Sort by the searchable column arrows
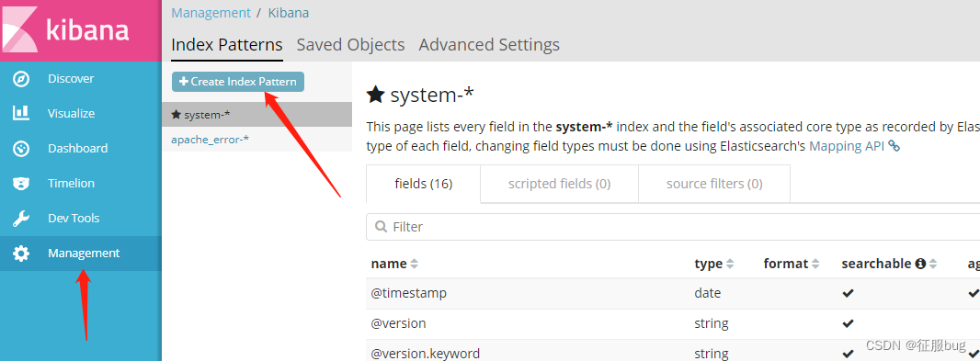The width and height of the screenshot is (980, 361). [933, 265]
